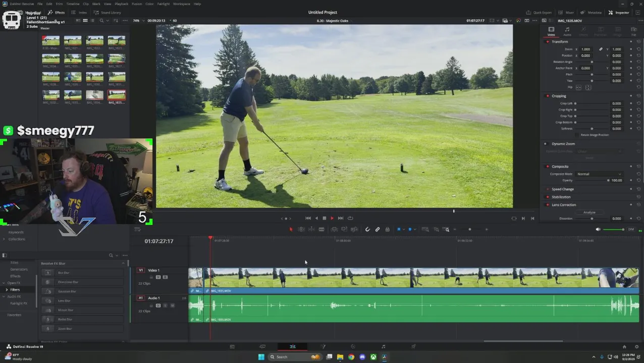Expand the Transform section
This screenshot has width=644, height=363.
pos(560,41)
